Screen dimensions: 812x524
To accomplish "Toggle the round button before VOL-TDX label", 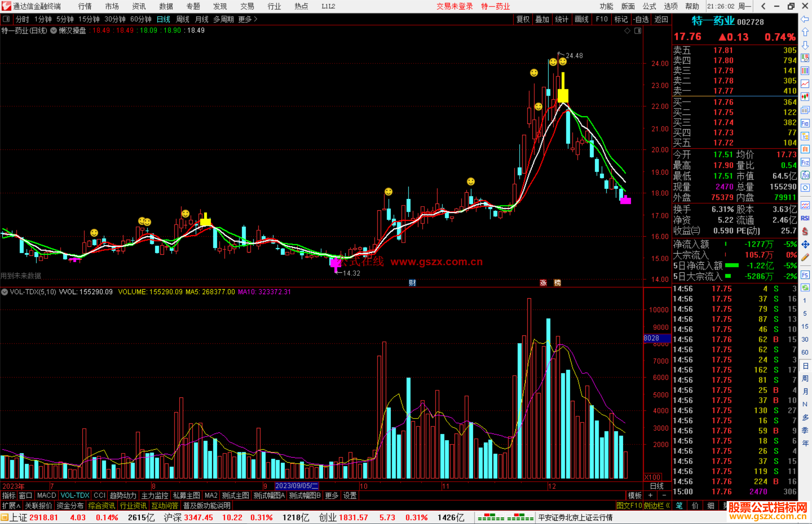I will coord(5,292).
